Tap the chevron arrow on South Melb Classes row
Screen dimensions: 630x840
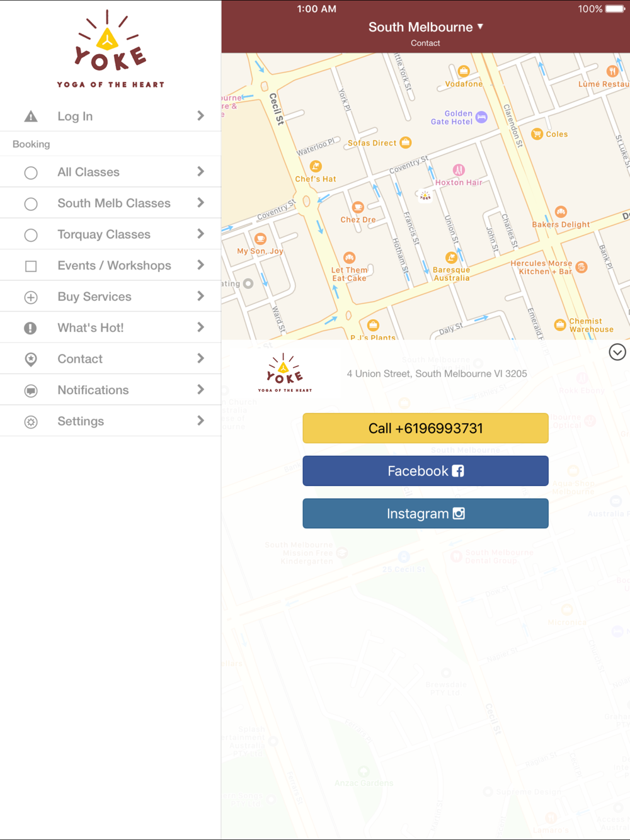point(200,203)
